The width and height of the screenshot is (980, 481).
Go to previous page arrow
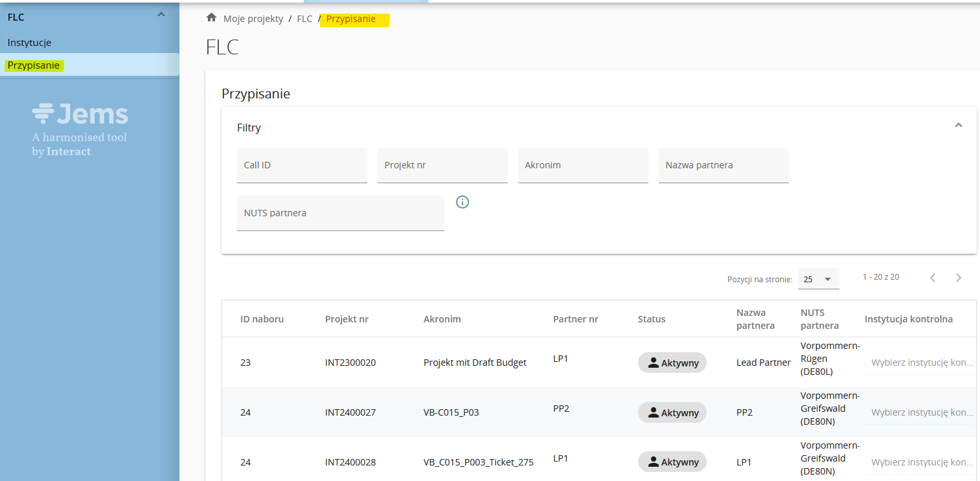933,278
